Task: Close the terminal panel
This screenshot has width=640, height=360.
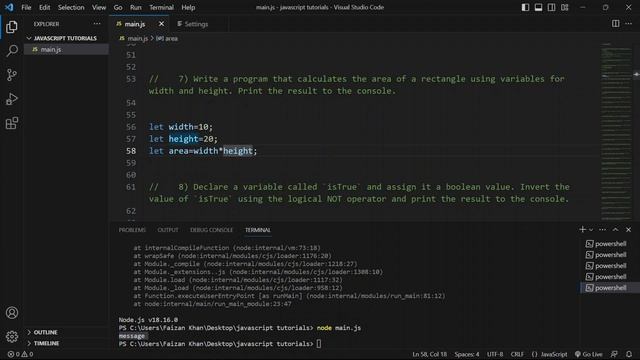Action: coord(629,230)
